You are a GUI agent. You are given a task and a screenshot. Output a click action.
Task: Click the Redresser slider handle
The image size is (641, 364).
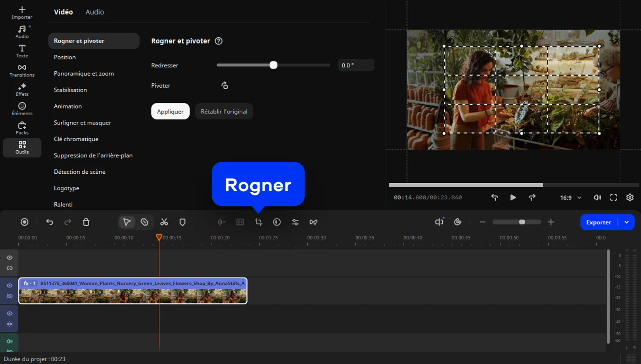coord(273,65)
